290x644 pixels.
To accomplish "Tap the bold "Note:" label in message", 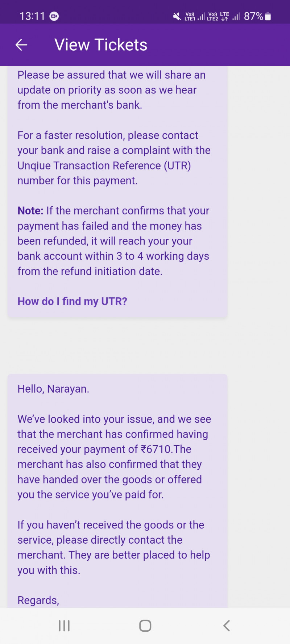I will 30,211.
